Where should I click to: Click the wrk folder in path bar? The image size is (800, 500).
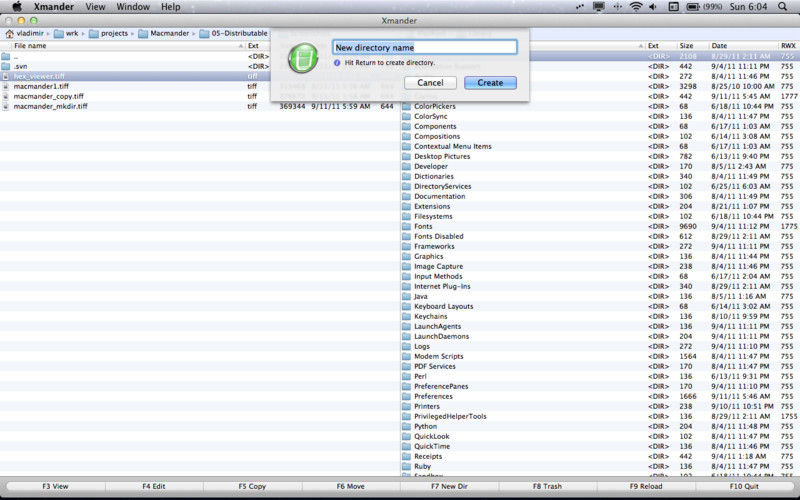66,33
